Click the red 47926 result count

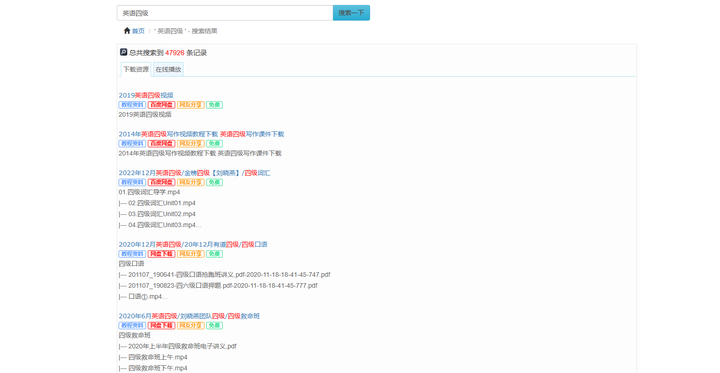click(x=174, y=53)
